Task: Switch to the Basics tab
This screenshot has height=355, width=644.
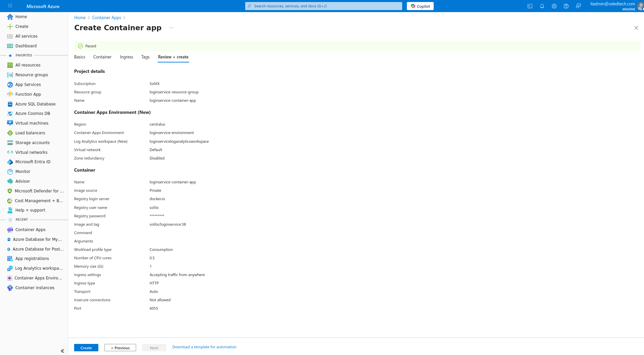Action: [x=79, y=57]
